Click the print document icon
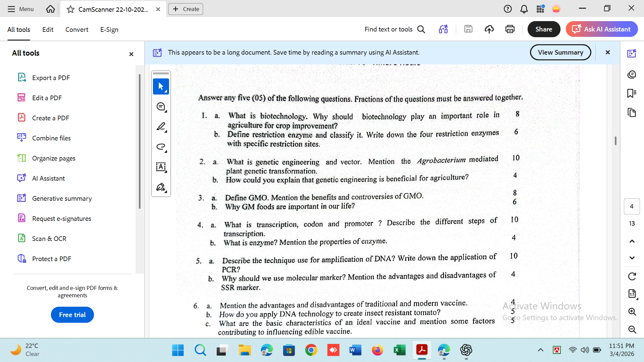Viewport: 644px width, 362px height. (510, 29)
